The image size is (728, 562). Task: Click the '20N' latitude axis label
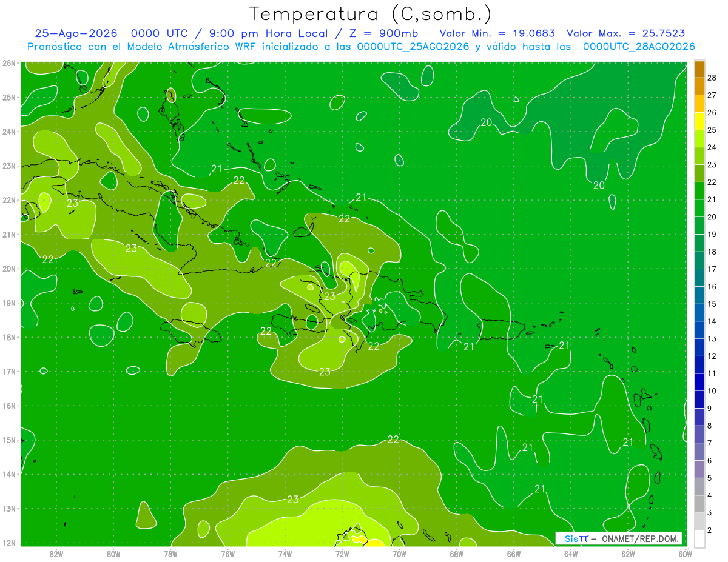[x=9, y=269]
